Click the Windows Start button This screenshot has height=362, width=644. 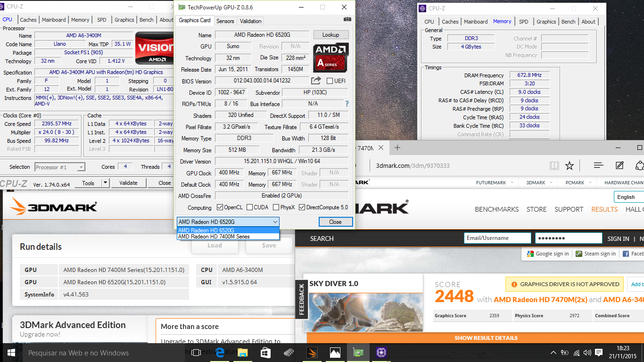tap(11, 353)
